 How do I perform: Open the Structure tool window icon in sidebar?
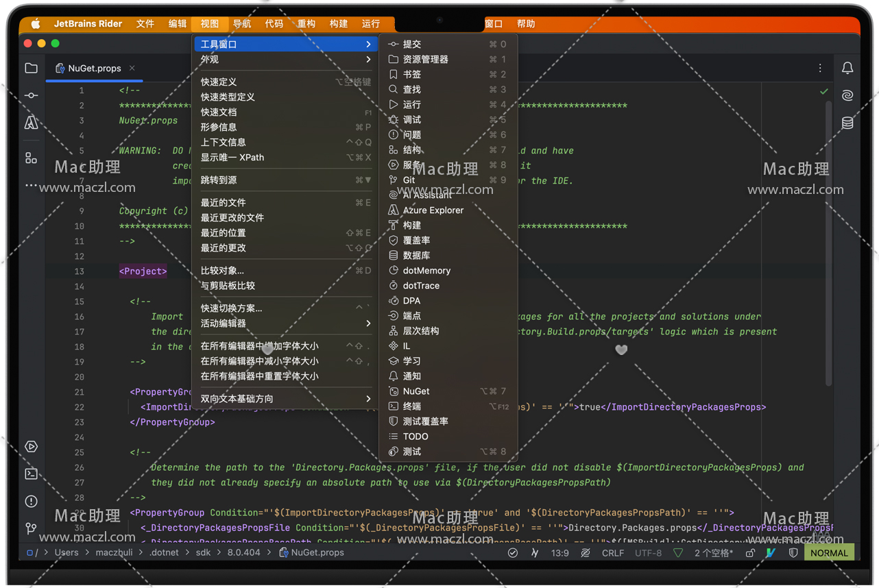32,158
